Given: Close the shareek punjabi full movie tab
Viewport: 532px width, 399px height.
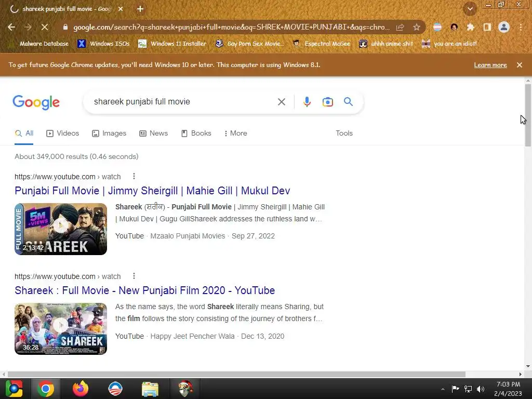Looking at the screenshot, I should tap(121, 9).
